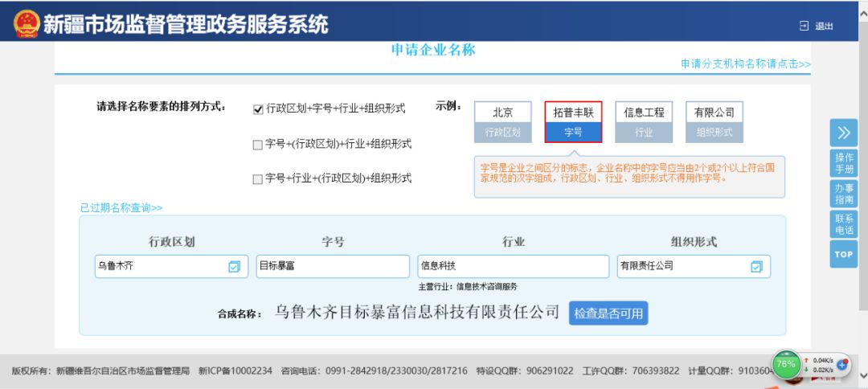This screenshot has width=868, height=389.
Task: Open 操作手册 in the side menu
Action: [x=843, y=163]
